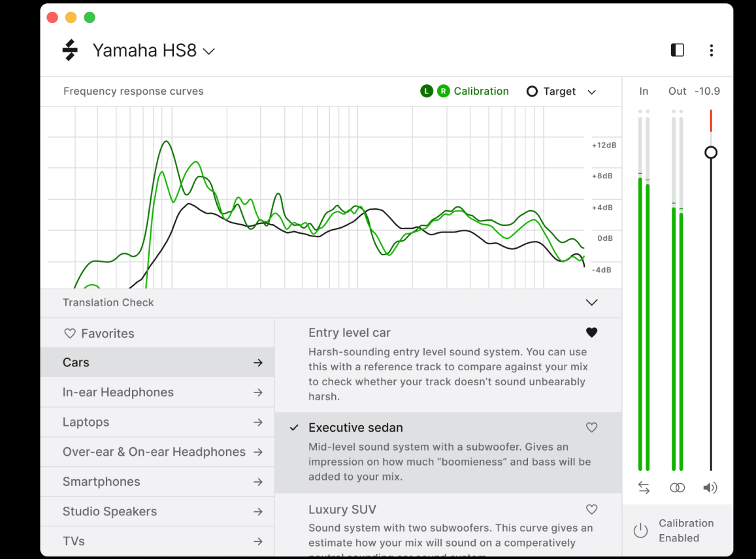Expand the Target curve dropdown chevron
The height and width of the screenshot is (559, 756).
point(592,92)
